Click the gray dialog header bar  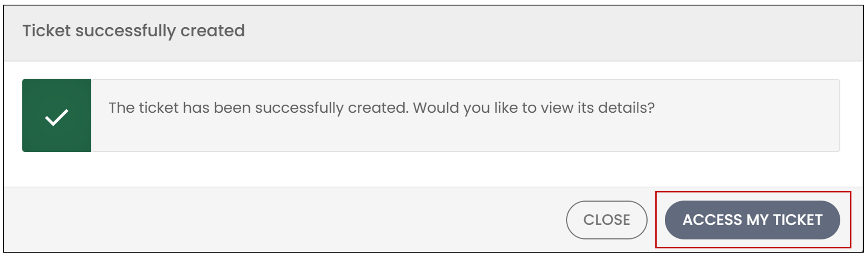433,33
